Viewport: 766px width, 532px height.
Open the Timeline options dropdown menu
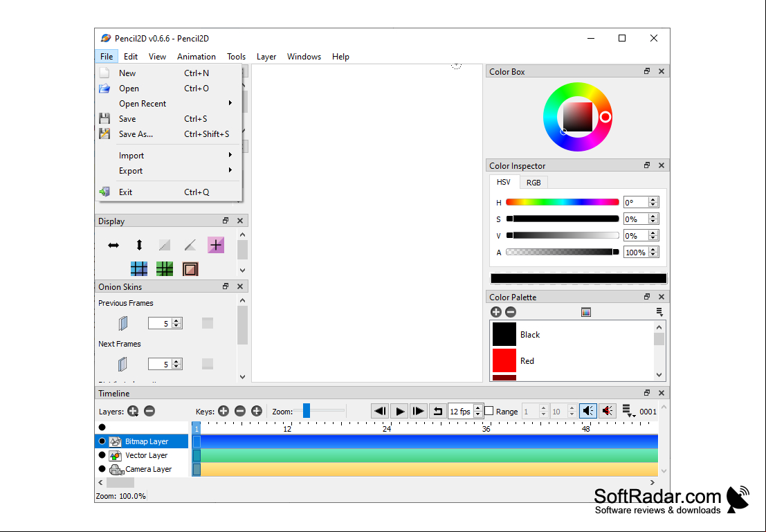tap(629, 412)
